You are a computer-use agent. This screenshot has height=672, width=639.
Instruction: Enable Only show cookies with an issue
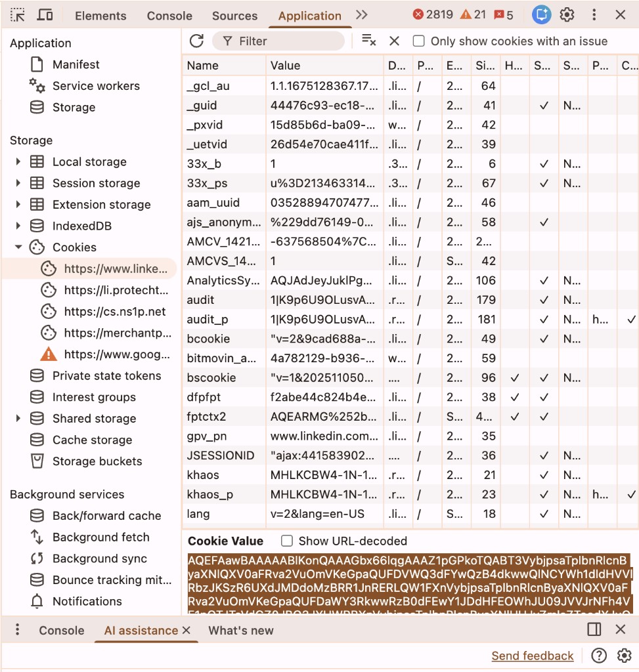(418, 41)
